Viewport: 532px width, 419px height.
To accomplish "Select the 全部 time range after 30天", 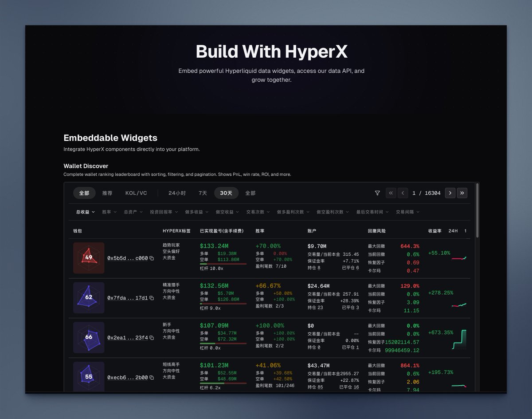I will tap(250, 193).
